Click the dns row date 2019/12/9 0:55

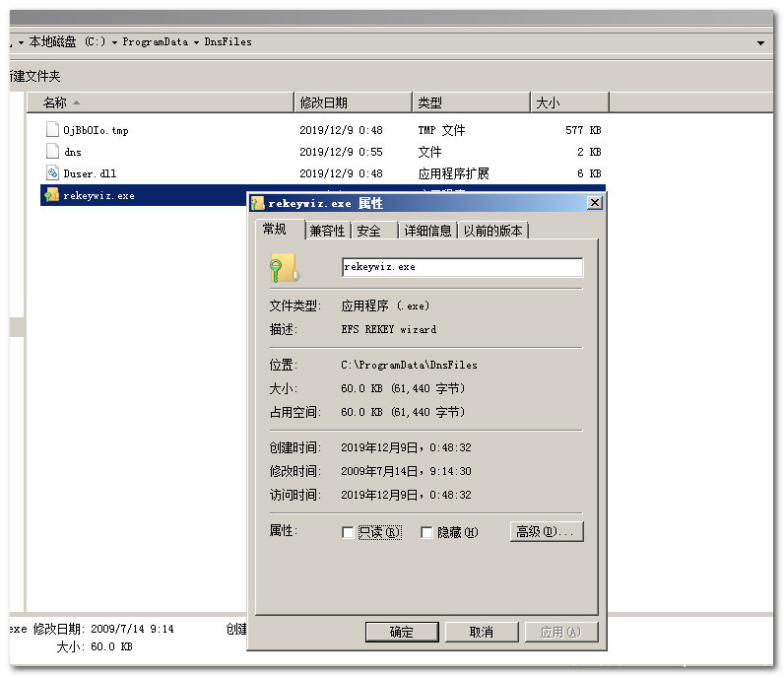tap(341, 152)
